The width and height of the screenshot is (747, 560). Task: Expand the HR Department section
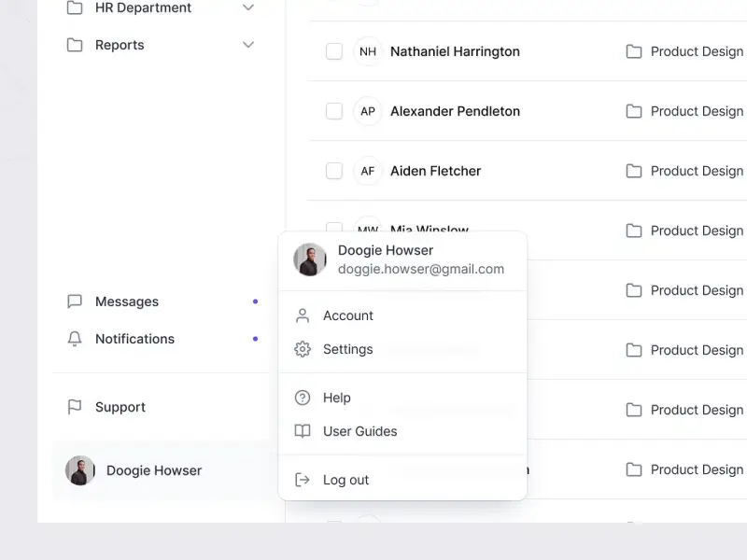248,7
